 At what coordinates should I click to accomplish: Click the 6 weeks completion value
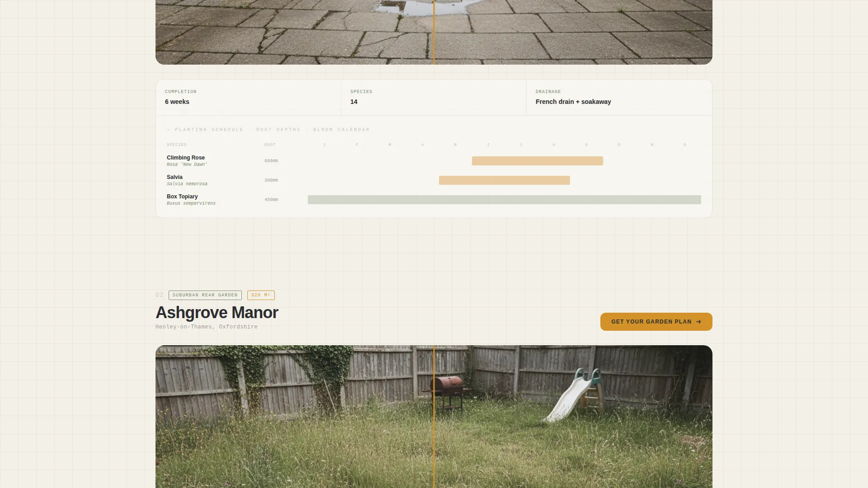click(177, 102)
